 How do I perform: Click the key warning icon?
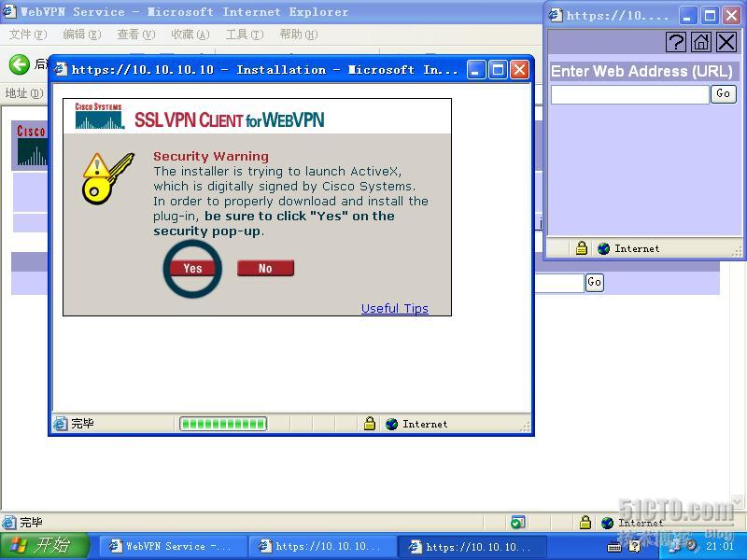[x=107, y=178]
